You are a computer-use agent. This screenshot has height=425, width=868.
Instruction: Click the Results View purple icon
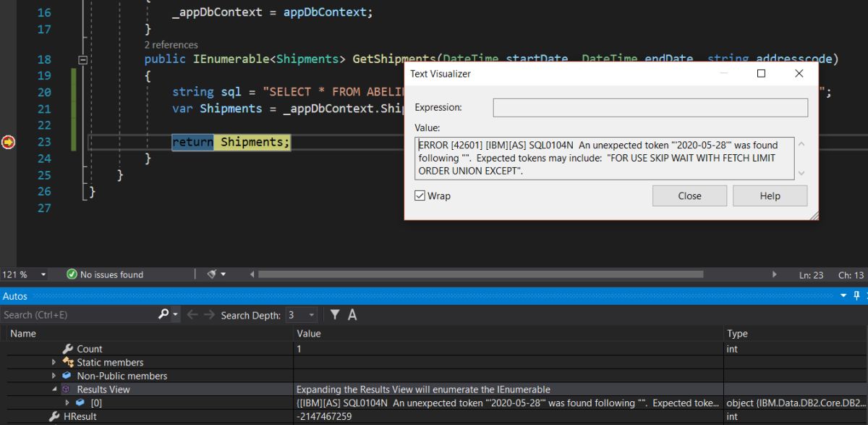(67, 390)
